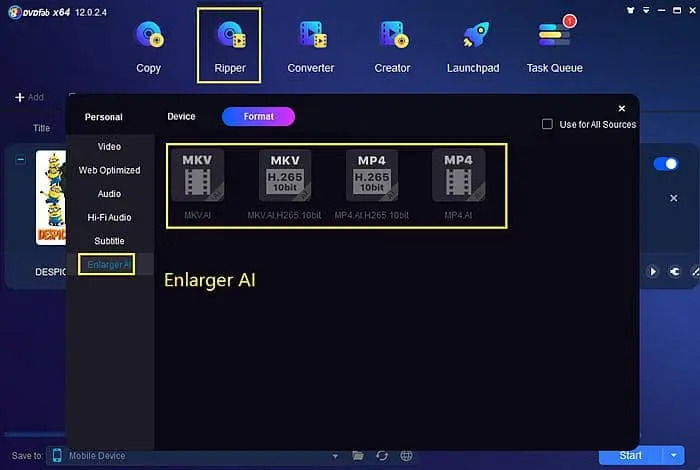Toggle the source enable switch
The height and width of the screenshot is (470, 700).
point(666,164)
